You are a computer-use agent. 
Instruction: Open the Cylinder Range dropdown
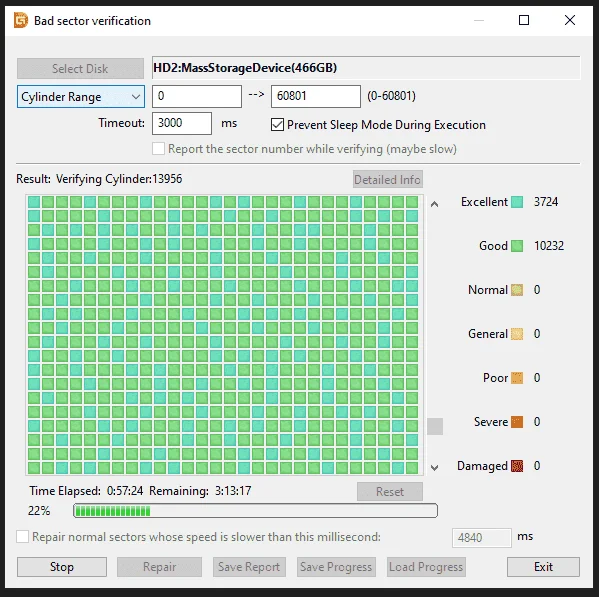[x=81, y=97]
